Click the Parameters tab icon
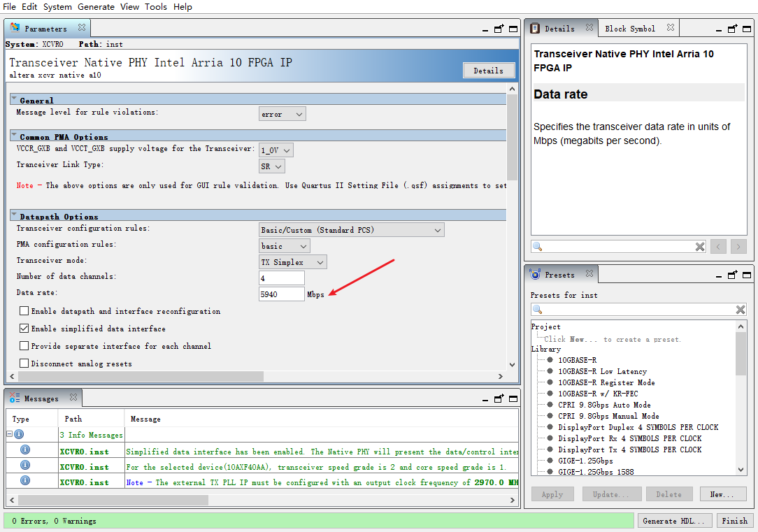The height and width of the screenshot is (532, 758). pos(15,27)
